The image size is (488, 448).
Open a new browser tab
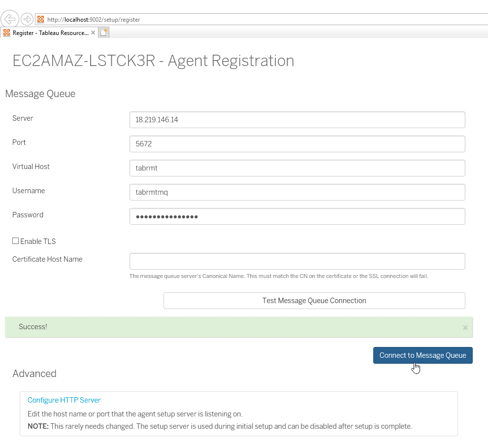pyautogui.click(x=103, y=33)
